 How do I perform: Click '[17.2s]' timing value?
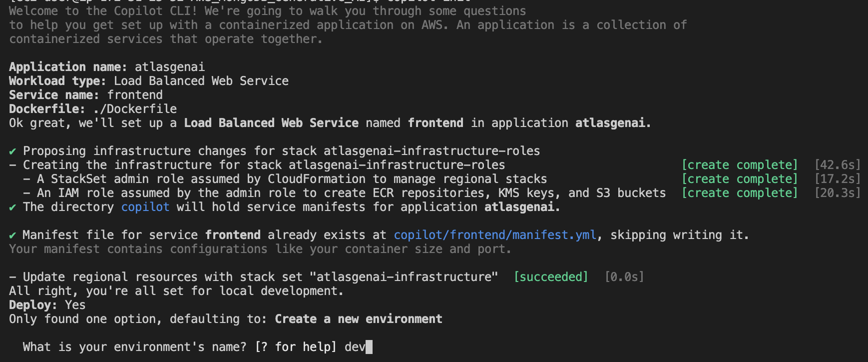click(x=838, y=179)
